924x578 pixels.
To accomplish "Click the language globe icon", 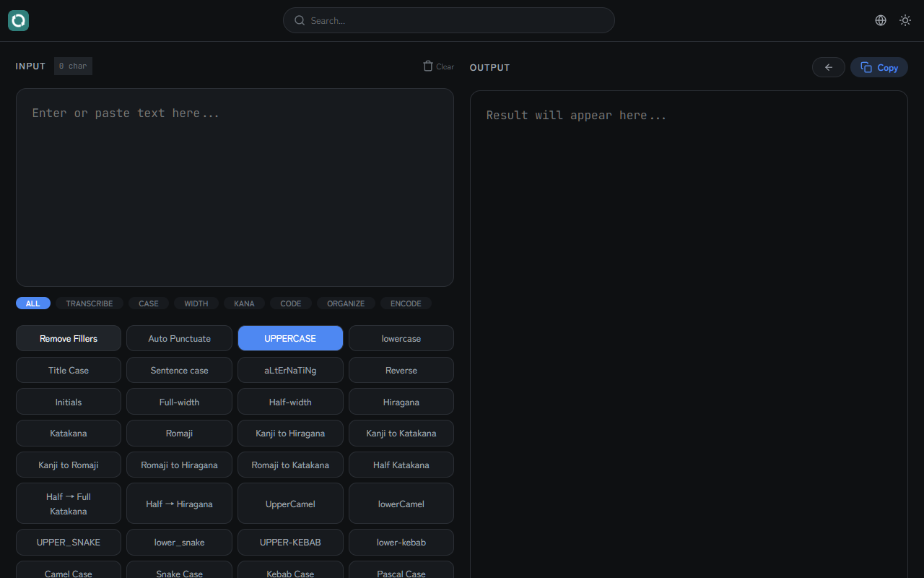I will click(881, 20).
